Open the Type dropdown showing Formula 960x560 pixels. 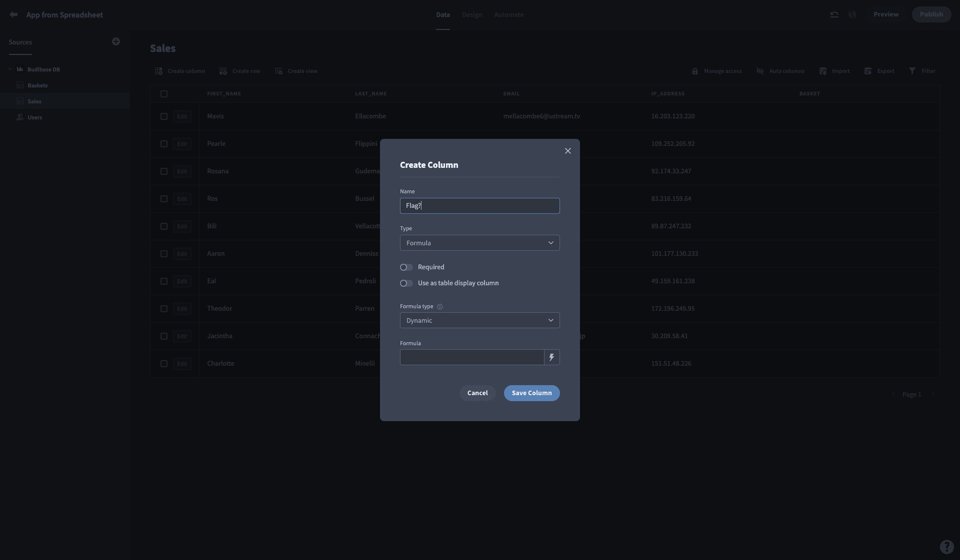click(479, 243)
